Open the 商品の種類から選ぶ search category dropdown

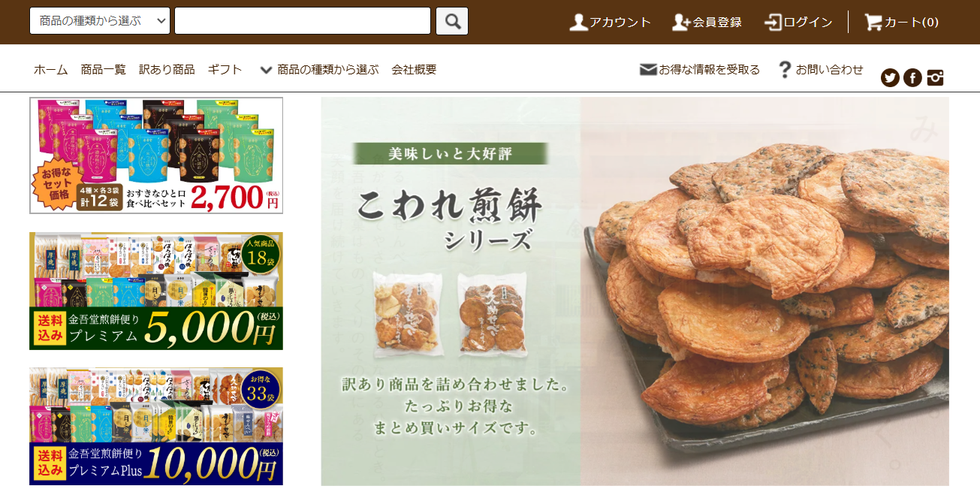coord(100,21)
